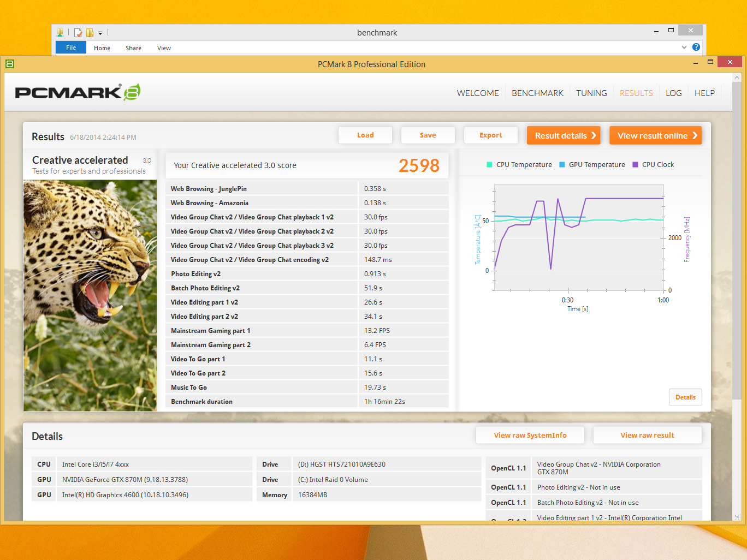Click Creative accelerated heading
This screenshot has width=747, height=560.
[80, 160]
